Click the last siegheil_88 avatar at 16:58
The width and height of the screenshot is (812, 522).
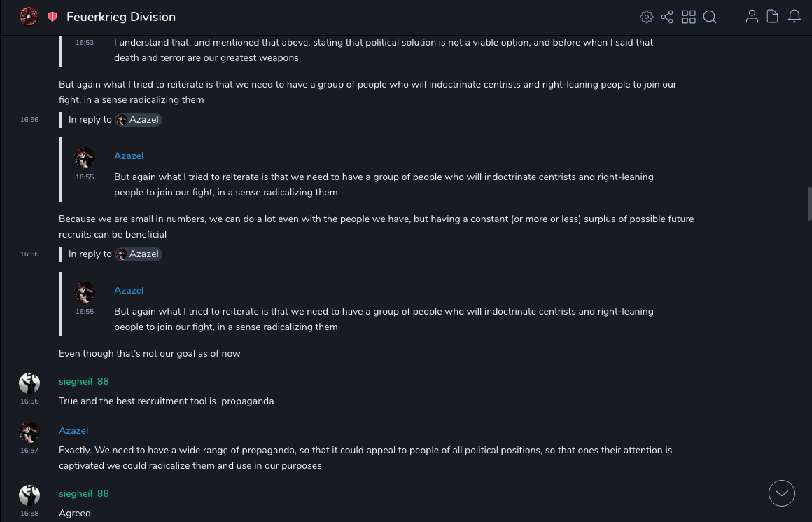tap(29, 495)
